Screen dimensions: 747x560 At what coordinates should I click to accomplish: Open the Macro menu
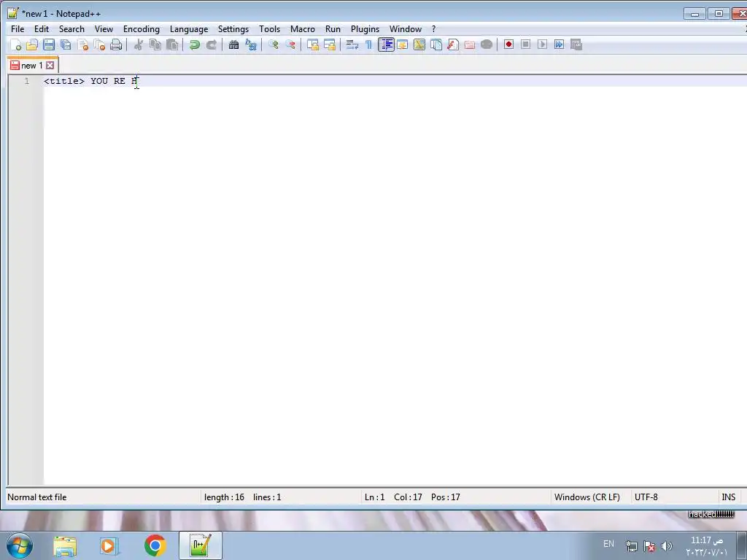click(x=303, y=29)
